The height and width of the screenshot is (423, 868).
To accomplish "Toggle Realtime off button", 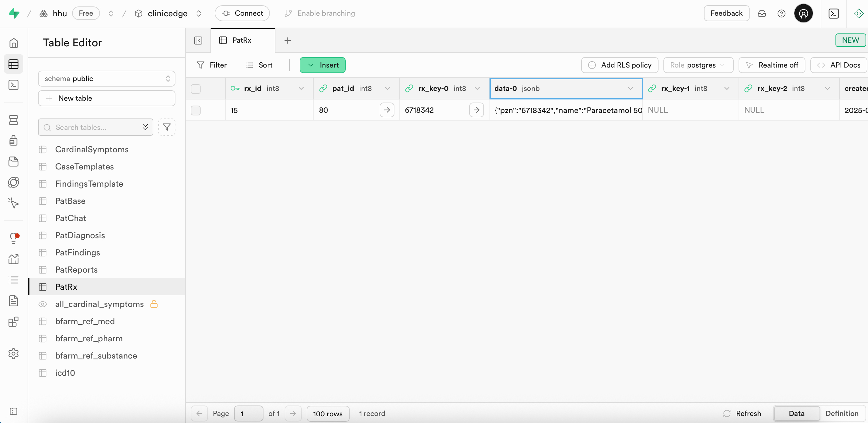I will [x=772, y=65].
